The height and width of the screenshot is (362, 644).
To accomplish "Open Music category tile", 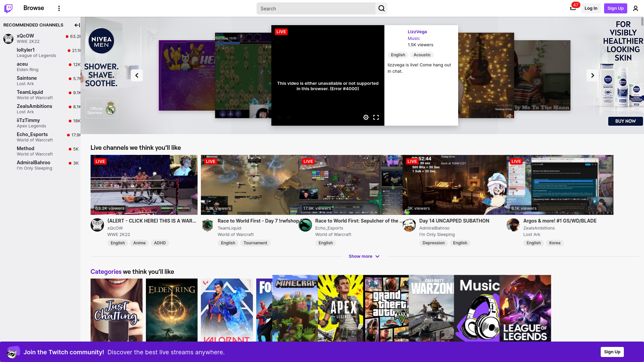I will click(x=477, y=308).
